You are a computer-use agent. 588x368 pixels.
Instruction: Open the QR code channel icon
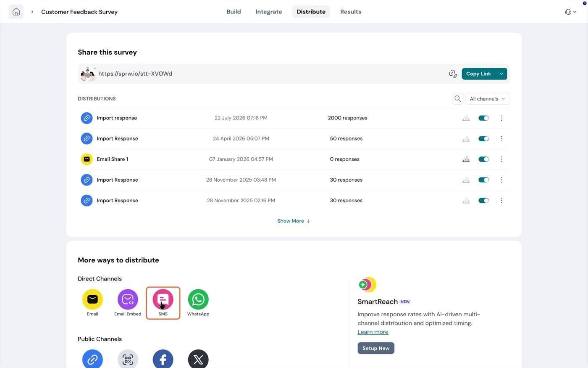click(x=128, y=359)
